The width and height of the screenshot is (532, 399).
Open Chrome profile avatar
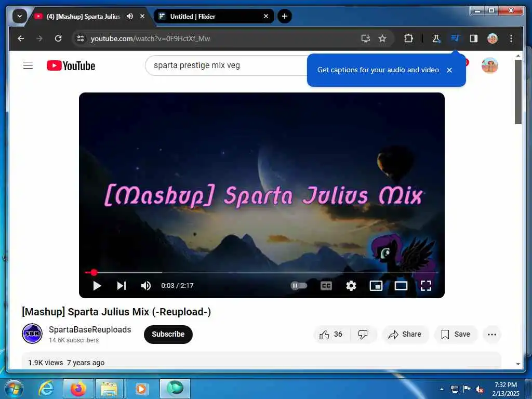493,38
